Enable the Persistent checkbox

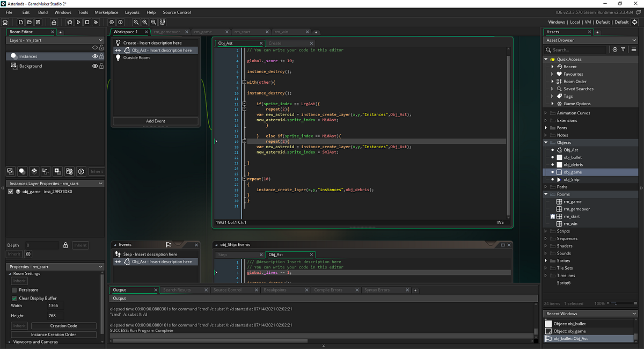point(14,290)
